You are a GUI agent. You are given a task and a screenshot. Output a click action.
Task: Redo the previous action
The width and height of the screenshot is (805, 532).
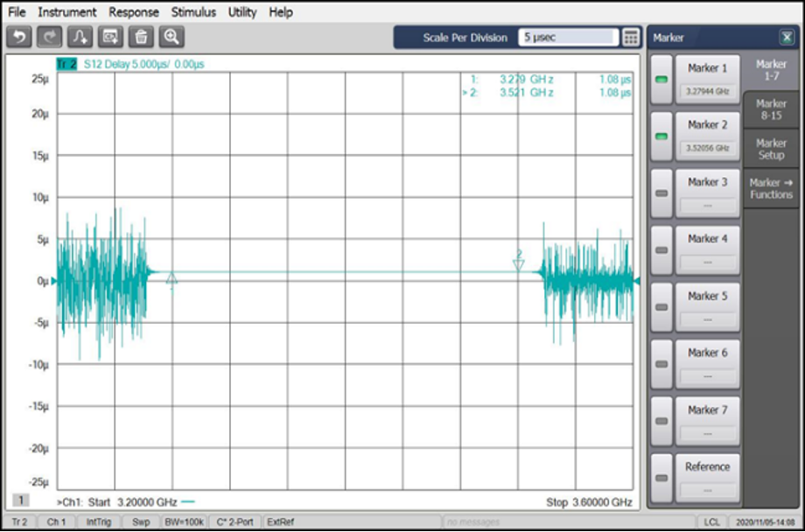[x=49, y=37]
